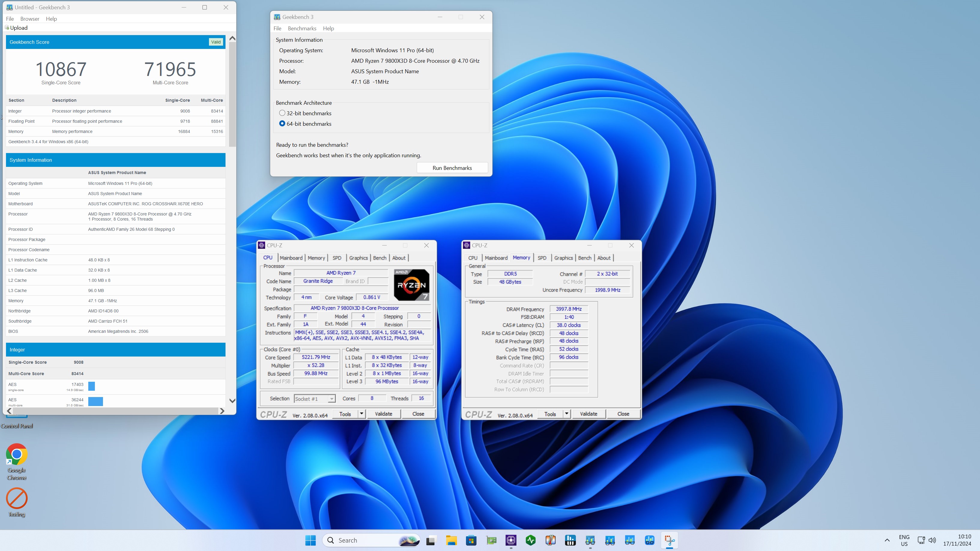
Task: Switch to CPU-Z via its purple taskbar icon
Action: (x=511, y=540)
